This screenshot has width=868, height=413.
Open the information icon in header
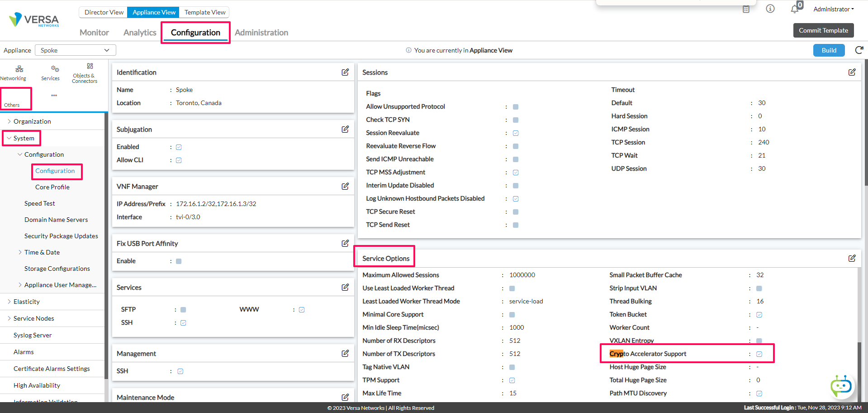click(770, 9)
